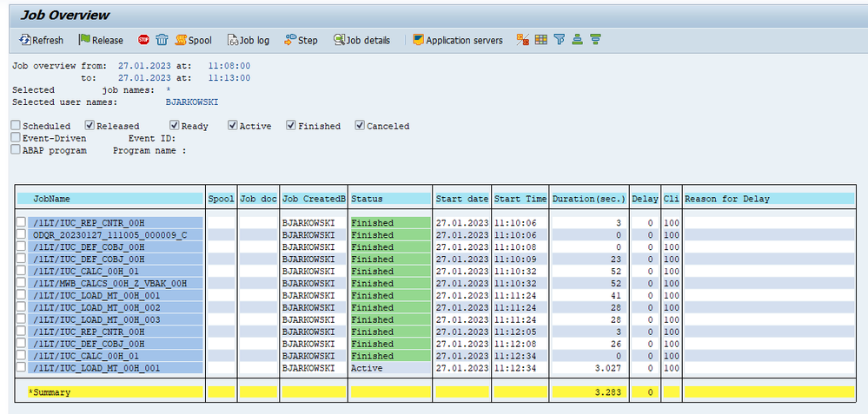Screen dimensions: 868x414
Task: Click the Job Overview title
Action: [65, 15]
